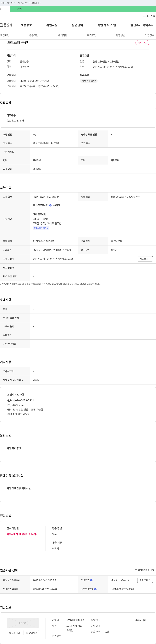Click the company LOGO placeholder image
This screenshot has height=644, width=156.
click(x=23, y=623)
